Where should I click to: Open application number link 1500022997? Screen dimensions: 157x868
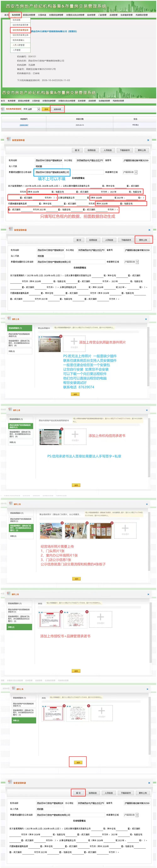point(24,125)
